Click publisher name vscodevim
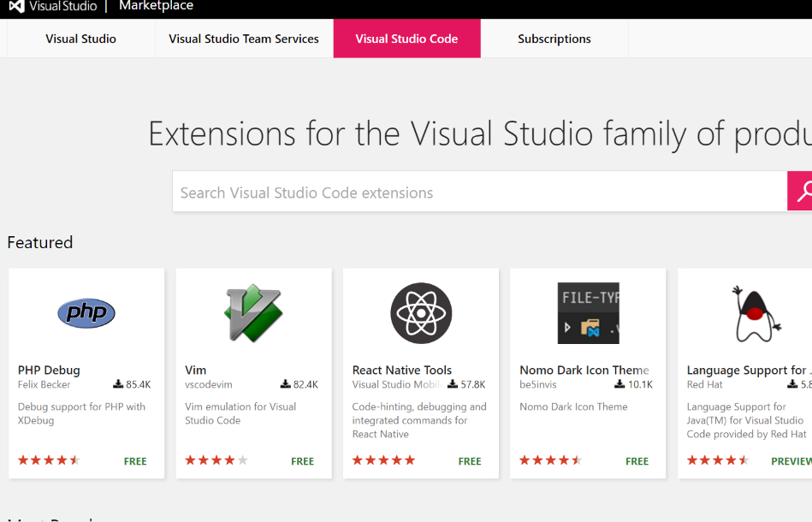 (x=209, y=384)
